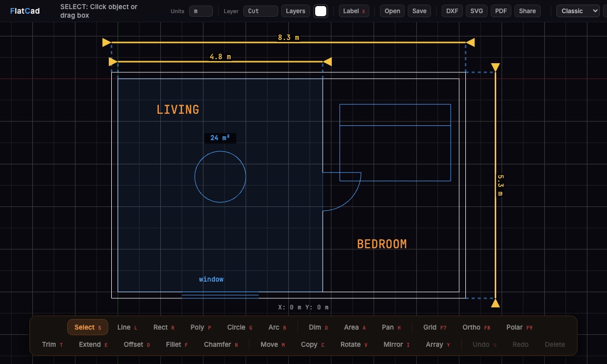The height and width of the screenshot is (364, 607).
Task: Click the Label button
Action: coord(354,11)
